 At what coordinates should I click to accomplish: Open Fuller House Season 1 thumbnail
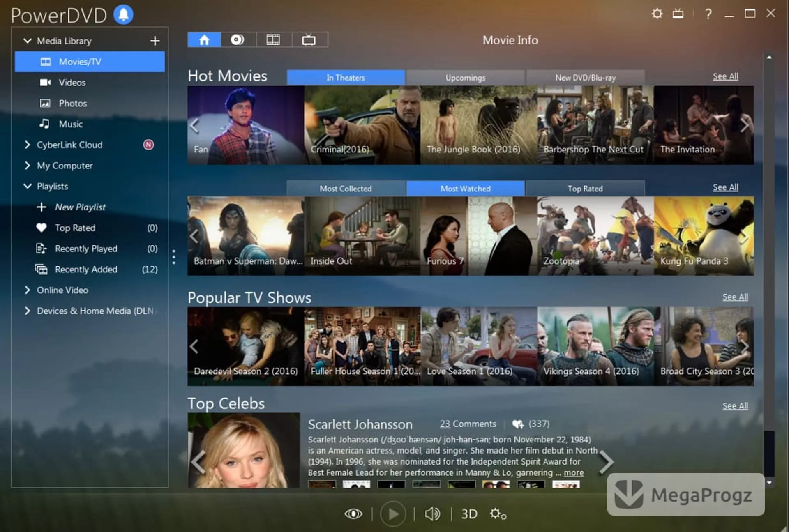click(362, 346)
